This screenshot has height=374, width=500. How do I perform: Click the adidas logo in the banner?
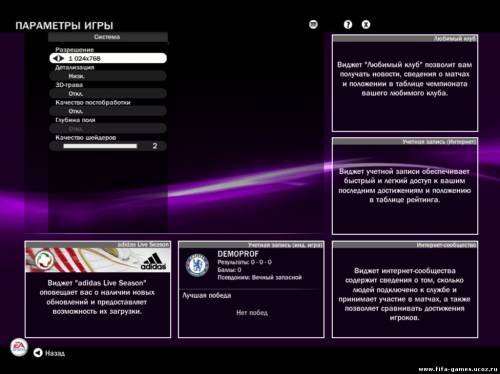pos(153,262)
